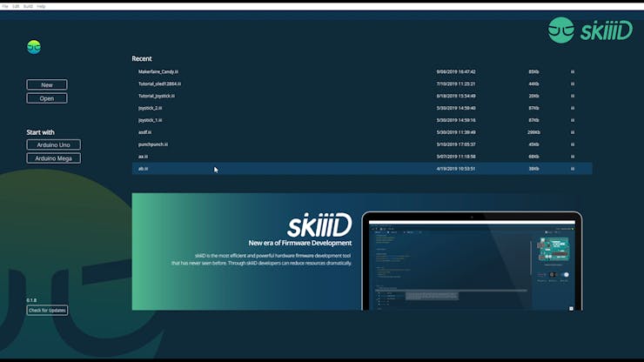Click the iii icon for Makerfaire_Candy.iii

coord(572,71)
